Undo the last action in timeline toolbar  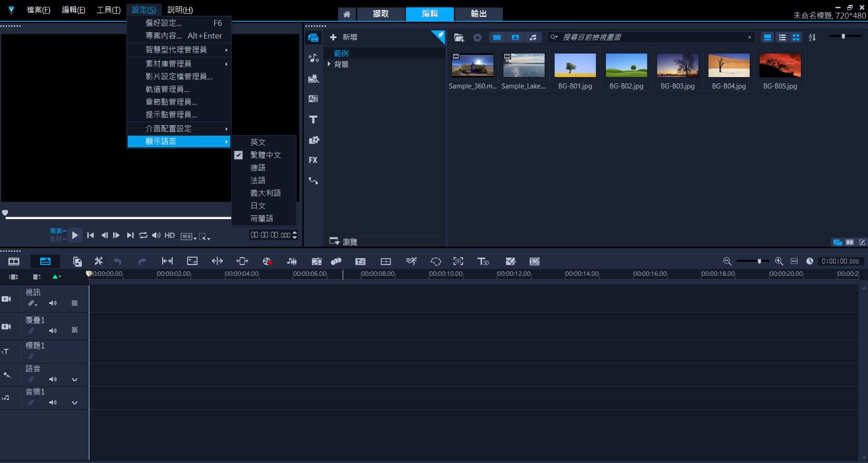(x=117, y=261)
